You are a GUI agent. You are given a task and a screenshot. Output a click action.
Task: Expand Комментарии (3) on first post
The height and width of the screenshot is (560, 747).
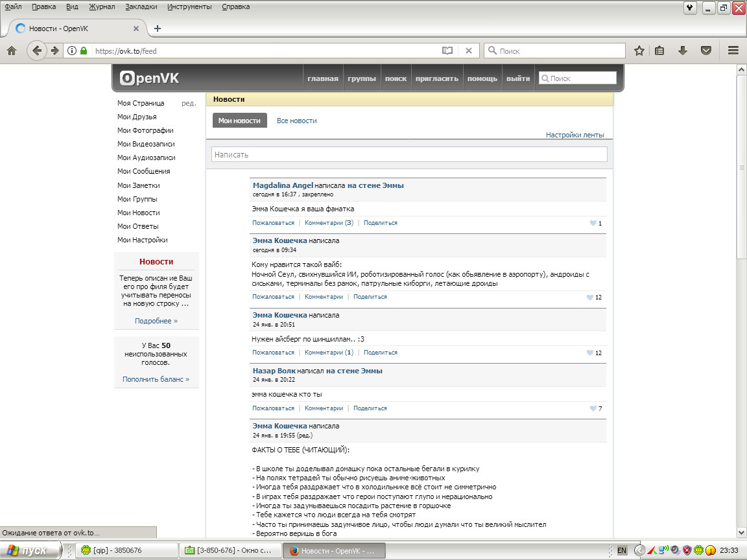(329, 223)
